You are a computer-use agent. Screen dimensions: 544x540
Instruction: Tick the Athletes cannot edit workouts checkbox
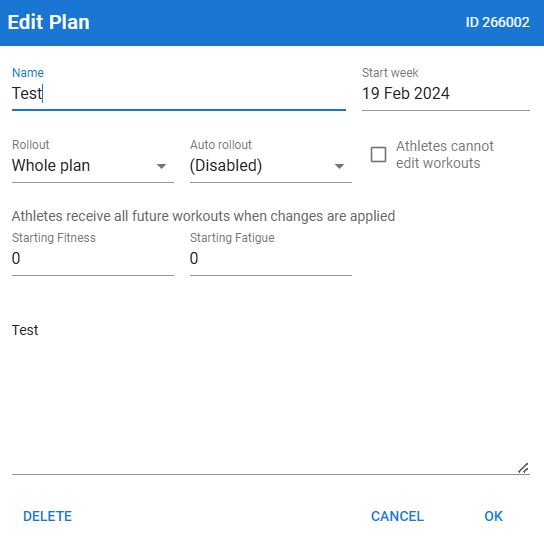coord(378,154)
